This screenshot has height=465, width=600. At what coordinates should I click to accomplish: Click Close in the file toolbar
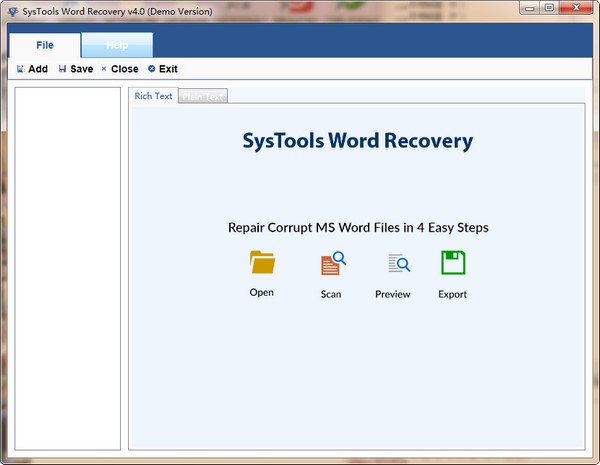click(x=119, y=69)
